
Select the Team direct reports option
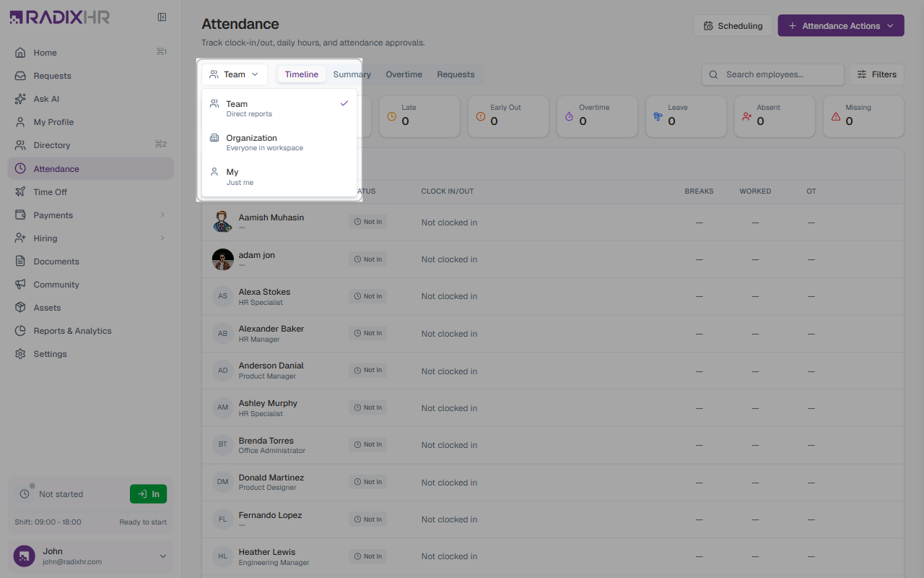(x=279, y=108)
